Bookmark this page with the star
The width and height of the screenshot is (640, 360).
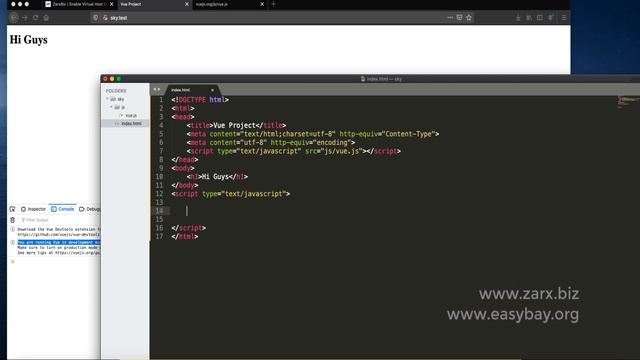point(469,18)
